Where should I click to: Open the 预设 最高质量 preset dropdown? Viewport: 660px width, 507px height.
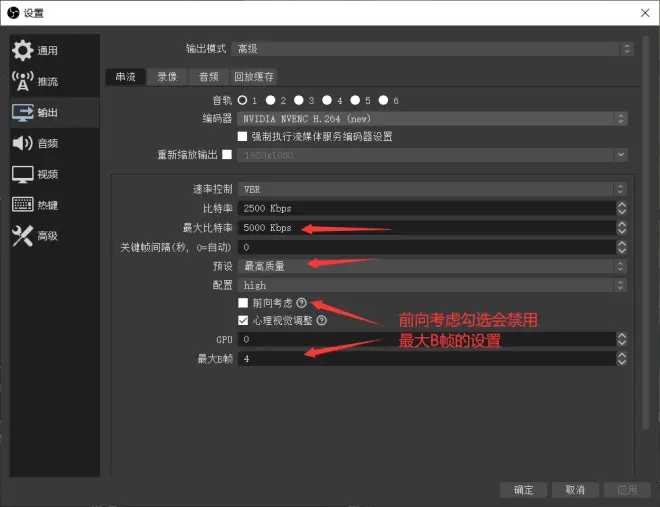(432, 266)
